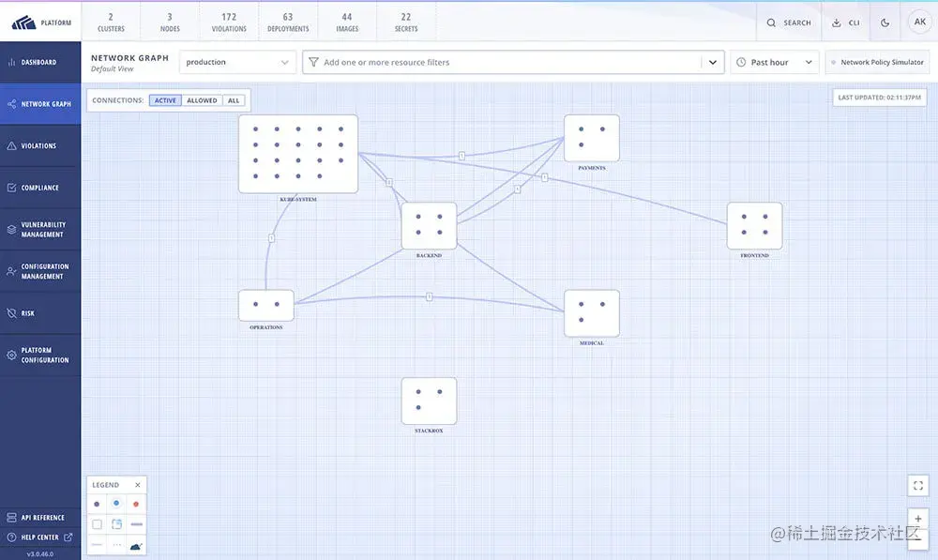Screen dimensions: 938x560
Task: Select Active connections filter
Action: coord(165,100)
